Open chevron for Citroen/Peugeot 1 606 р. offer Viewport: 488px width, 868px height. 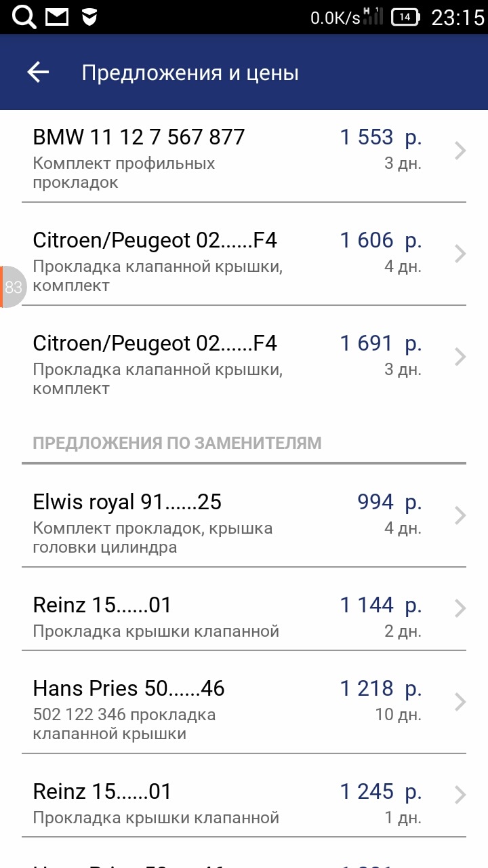(x=460, y=254)
